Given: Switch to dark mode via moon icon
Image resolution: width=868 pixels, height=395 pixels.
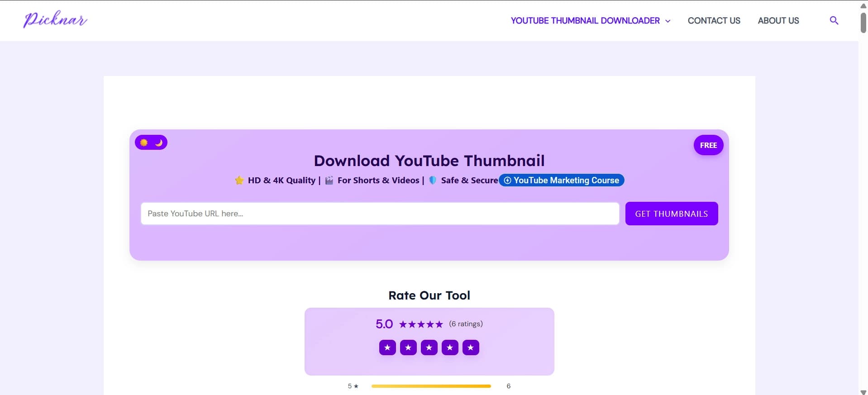Looking at the screenshot, I should tap(159, 143).
